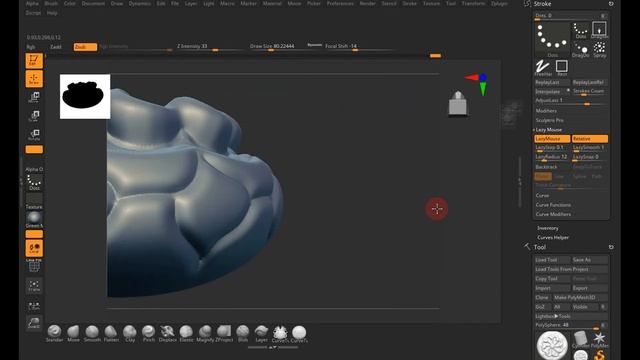Toggle the Zsub mode button
This screenshot has height=360, width=640.
85,47
